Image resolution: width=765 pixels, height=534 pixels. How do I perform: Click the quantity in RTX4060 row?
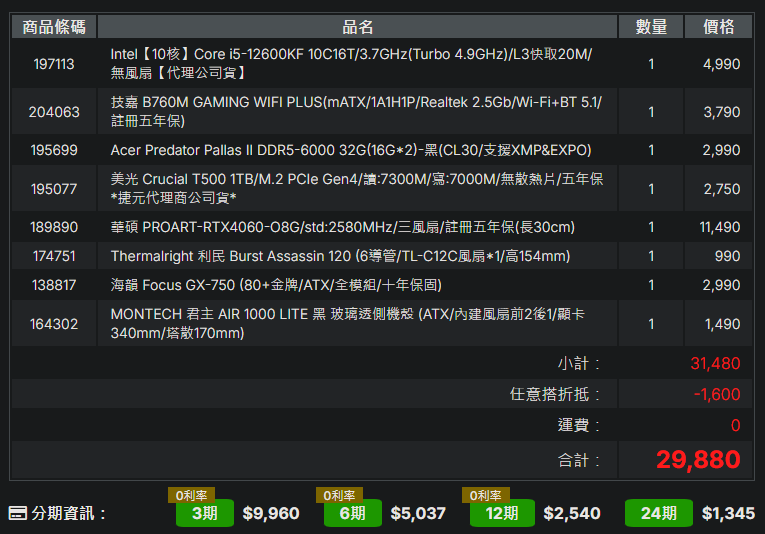[x=651, y=227]
